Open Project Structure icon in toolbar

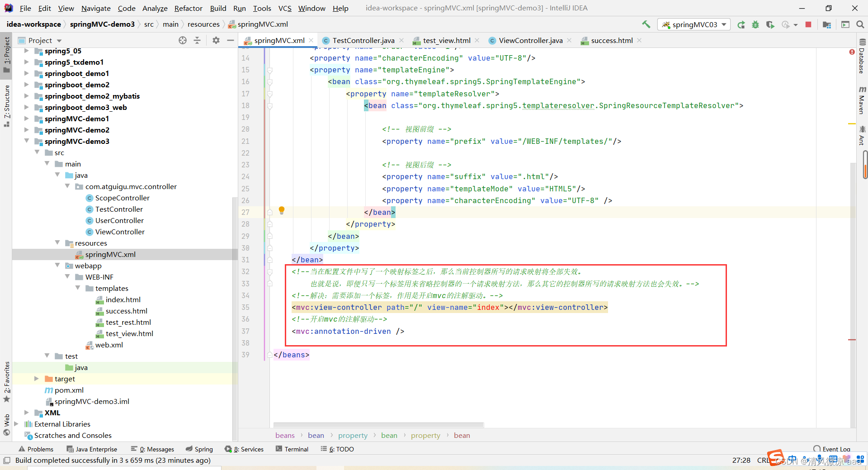tap(827, 25)
